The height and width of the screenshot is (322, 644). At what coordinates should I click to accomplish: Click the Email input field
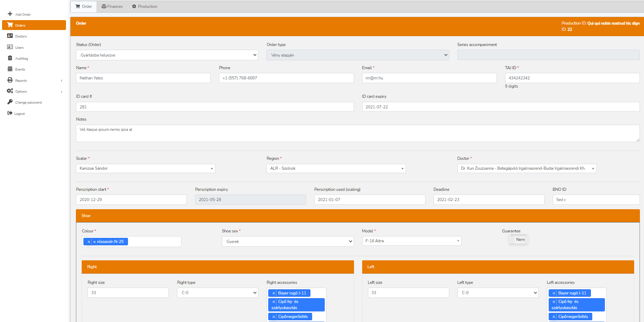[x=429, y=78]
